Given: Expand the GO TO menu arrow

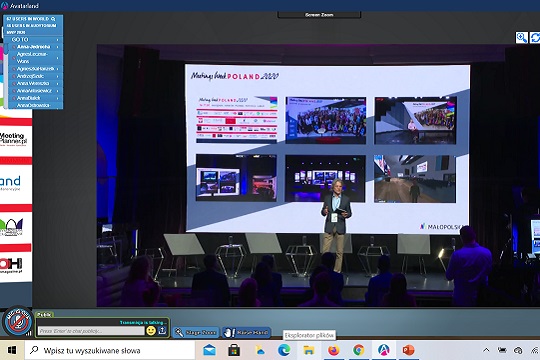Looking at the screenshot, I should (58, 40).
